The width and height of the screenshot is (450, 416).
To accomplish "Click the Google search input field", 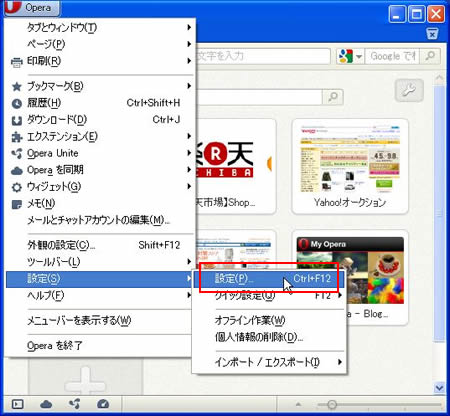I will 392,56.
